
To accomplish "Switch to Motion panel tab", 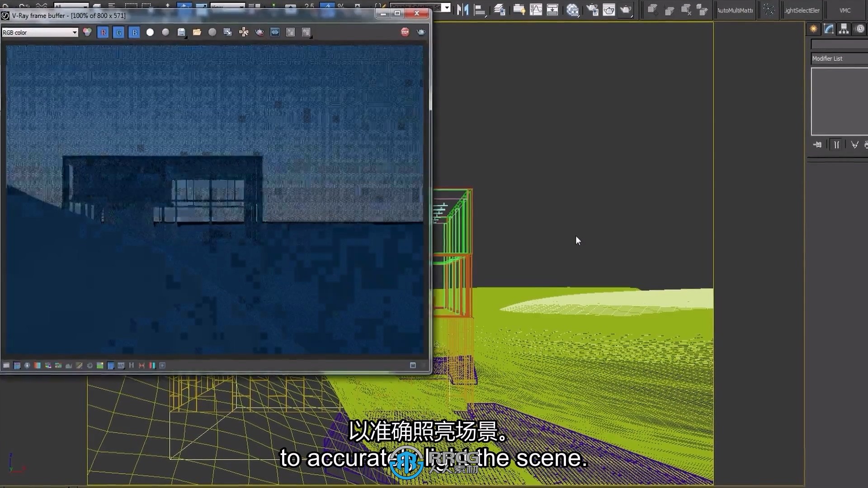I will tap(860, 29).
